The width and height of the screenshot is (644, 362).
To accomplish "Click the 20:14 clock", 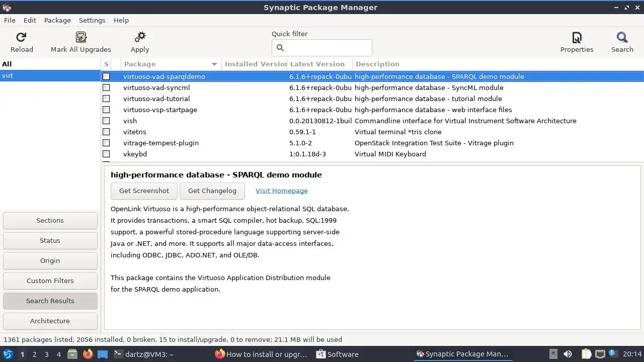I will (x=632, y=354).
